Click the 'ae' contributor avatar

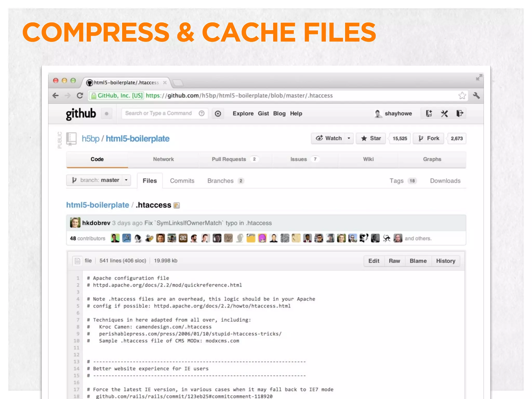click(x=183, y=238)
